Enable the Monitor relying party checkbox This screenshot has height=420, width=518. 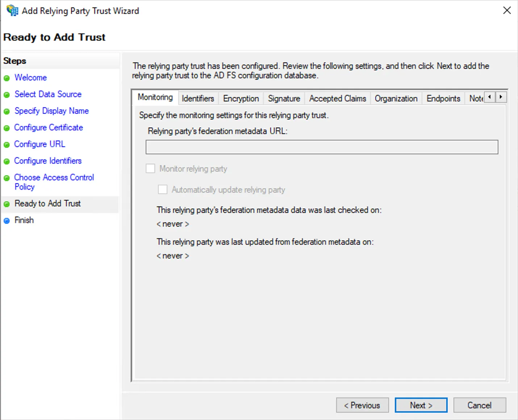(x=150, y=168)
